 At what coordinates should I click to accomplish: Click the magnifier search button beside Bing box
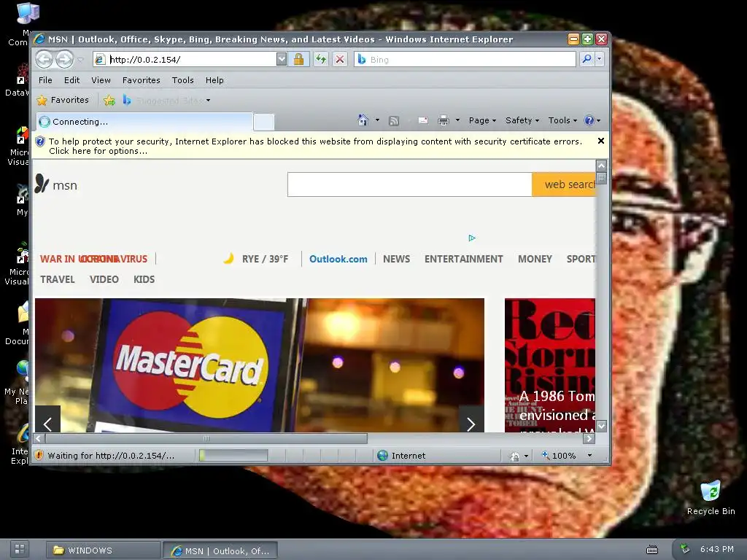click(x=587, y=59)
